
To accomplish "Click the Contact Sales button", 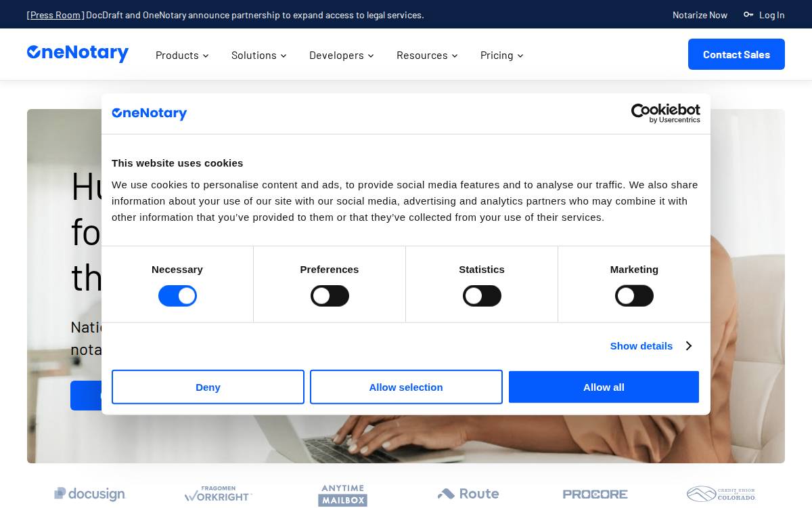I will tap(736, 54).
